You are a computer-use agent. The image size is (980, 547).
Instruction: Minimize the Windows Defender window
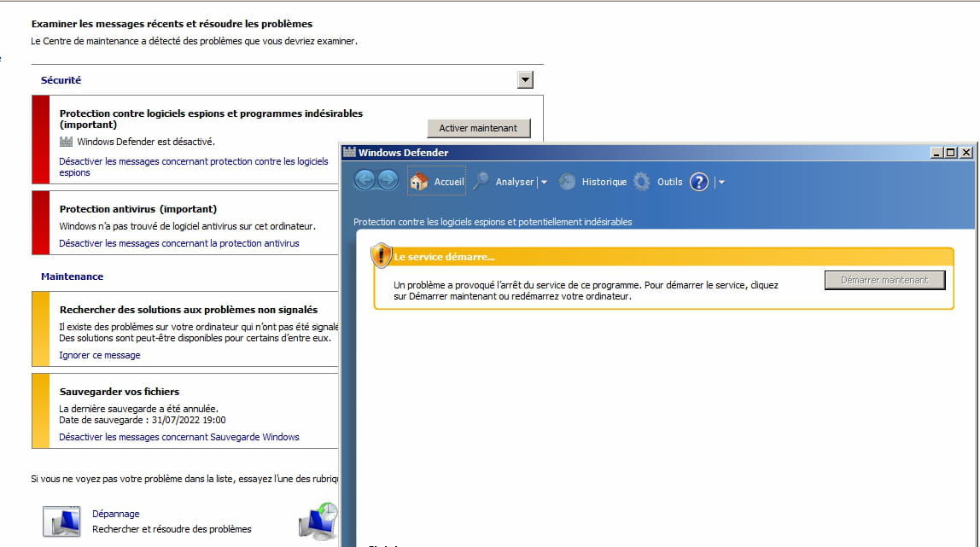936,153
